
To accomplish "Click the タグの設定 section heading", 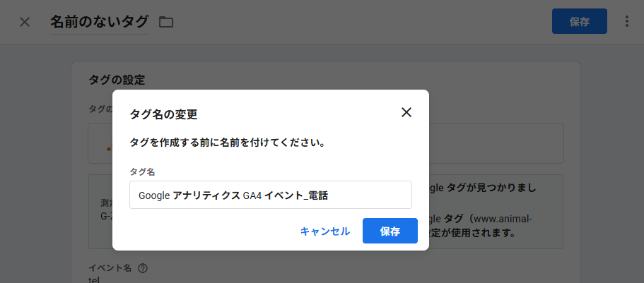I will (117, 80).
